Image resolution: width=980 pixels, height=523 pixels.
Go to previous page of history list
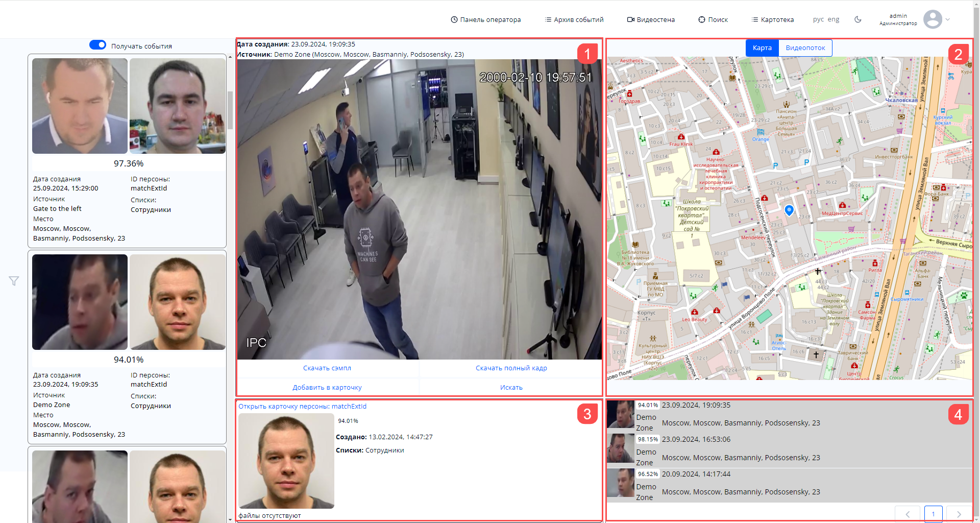click(908, 514)
